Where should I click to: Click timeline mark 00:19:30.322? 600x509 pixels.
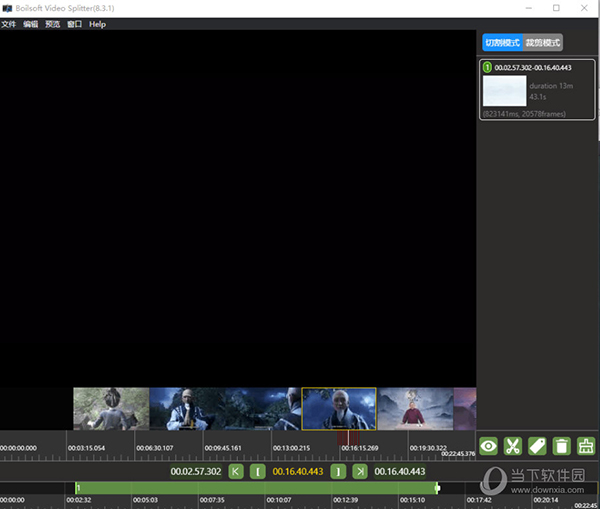point(428,448)
